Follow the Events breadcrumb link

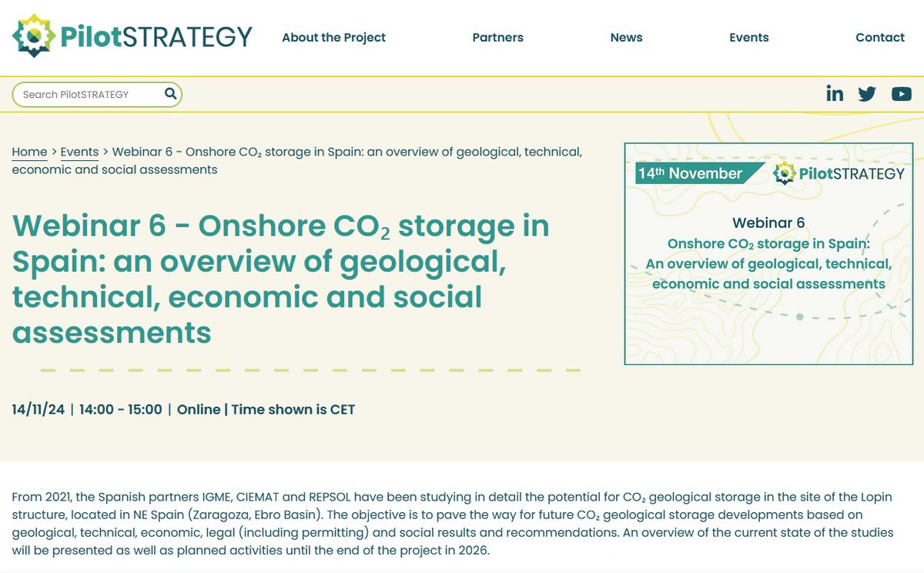(79, 152)
